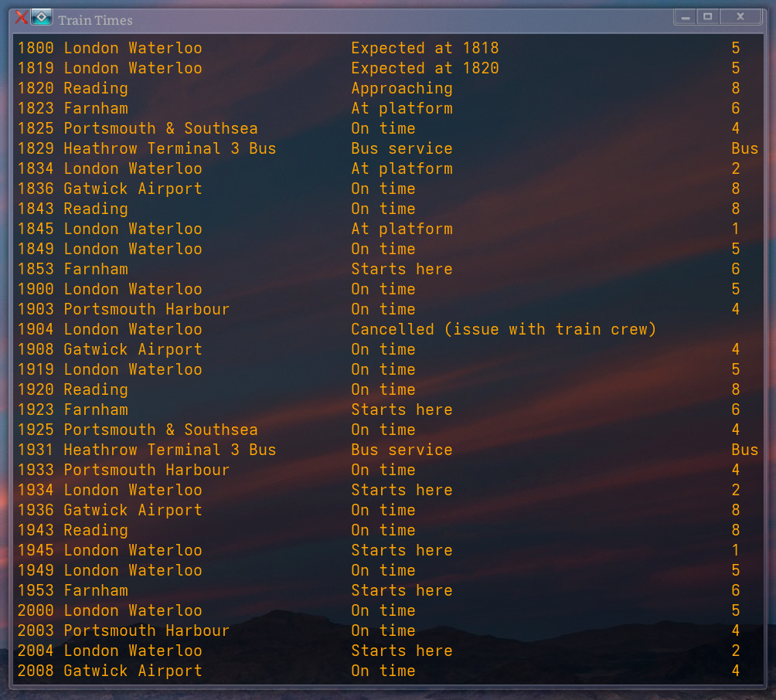Click the red X icon in title bar
This screenshot has width=776, height=700.
[x=22, y=18]
